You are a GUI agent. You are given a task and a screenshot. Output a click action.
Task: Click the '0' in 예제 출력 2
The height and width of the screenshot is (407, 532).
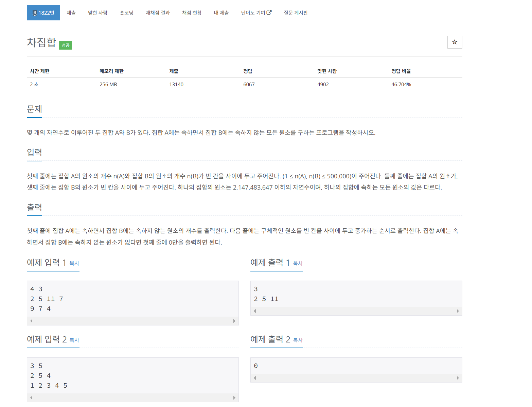[x=256, y=366]
